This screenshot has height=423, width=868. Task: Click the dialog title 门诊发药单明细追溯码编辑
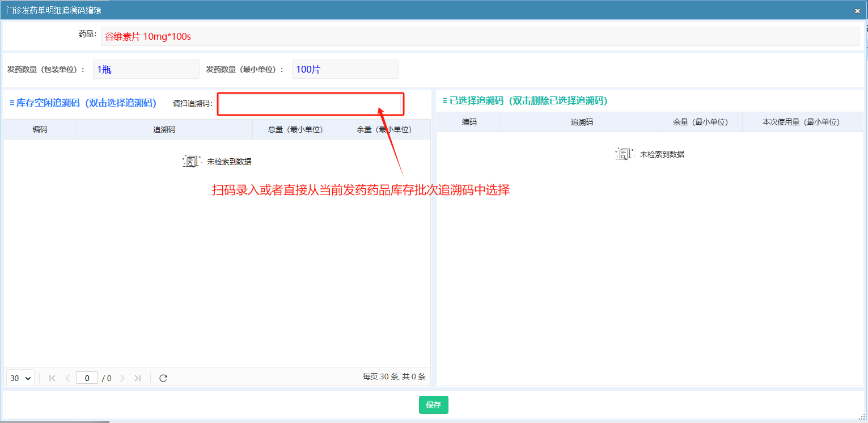54,10
